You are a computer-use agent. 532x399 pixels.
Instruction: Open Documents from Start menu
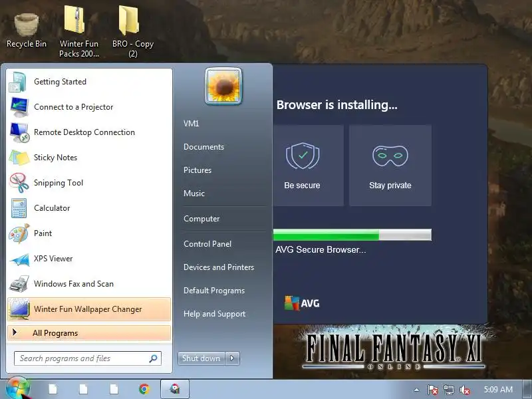[x=203, y=147]
